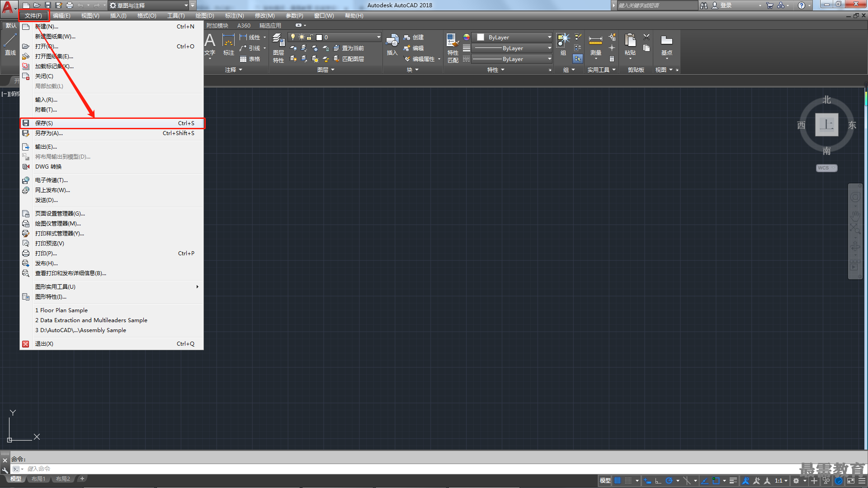Open recent file Floor Plan Sample

(61, 310)
